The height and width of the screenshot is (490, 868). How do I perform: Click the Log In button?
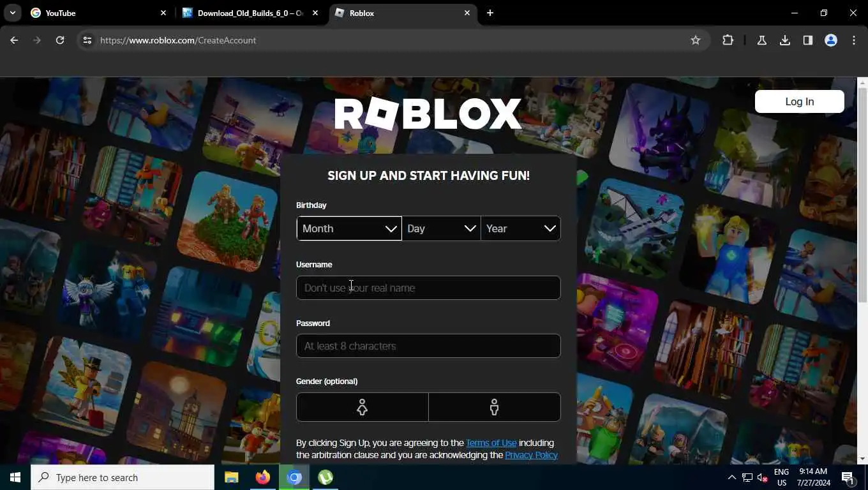click(x=799, y=101)
